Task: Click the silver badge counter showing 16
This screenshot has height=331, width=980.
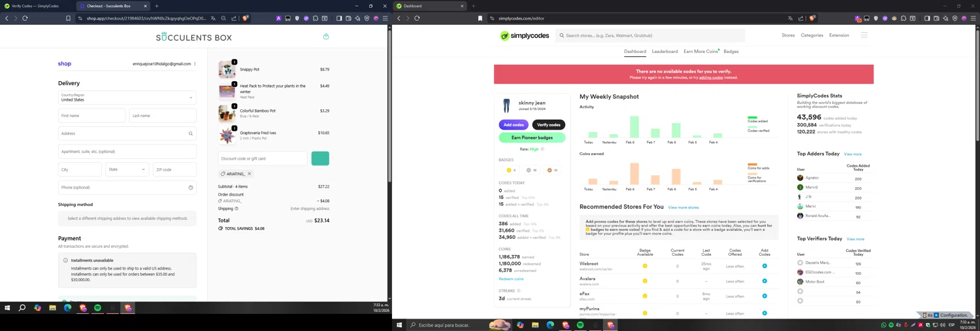Action: (x=532, y=170)
